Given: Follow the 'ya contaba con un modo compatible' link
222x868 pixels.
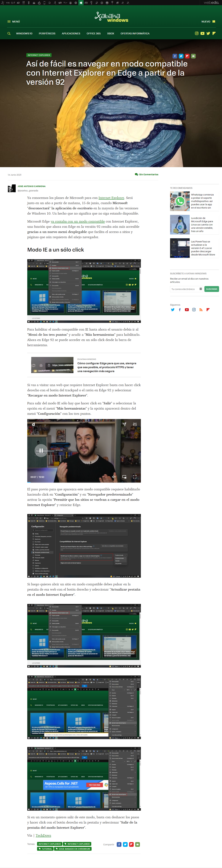Looking at the screenshot, I should click(78, 221).
